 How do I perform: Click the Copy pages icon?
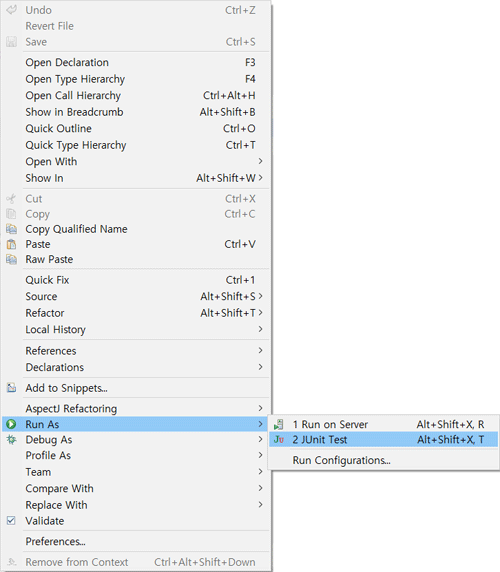11,214
